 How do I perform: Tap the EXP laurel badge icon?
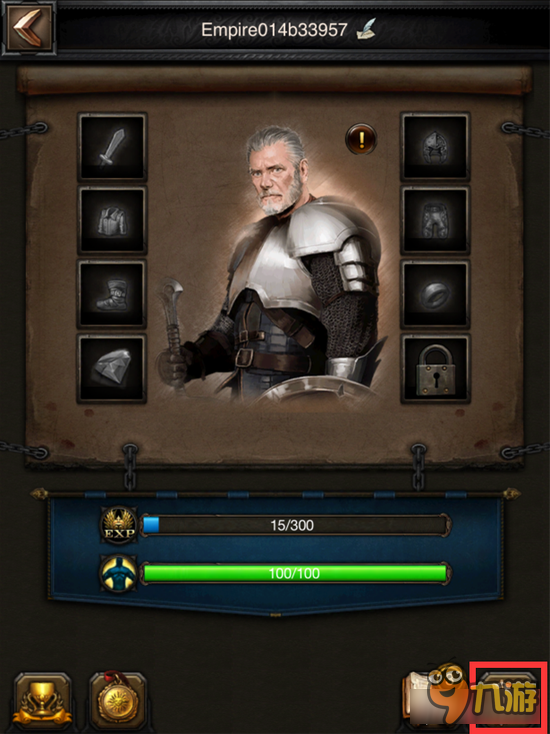pos(119,525)
